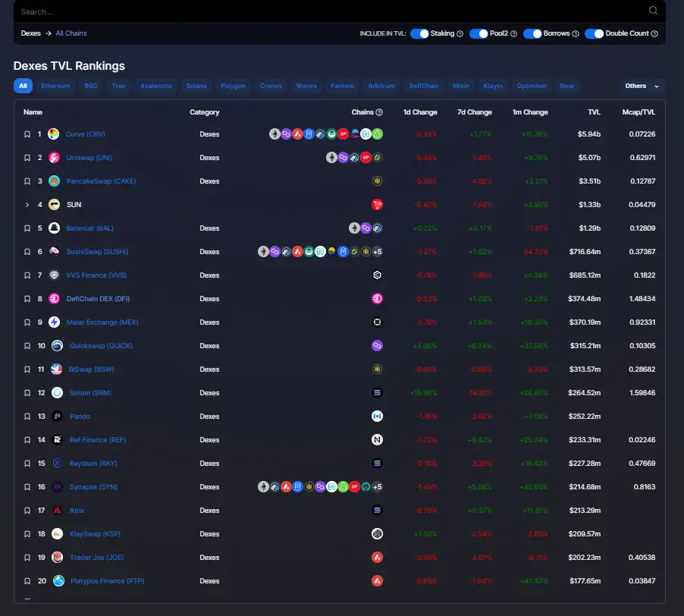This screenshot has height=616, width=684.
Task: Open the Curve (CRV) link
Action: pyautogui.click(x=85, y=134)
